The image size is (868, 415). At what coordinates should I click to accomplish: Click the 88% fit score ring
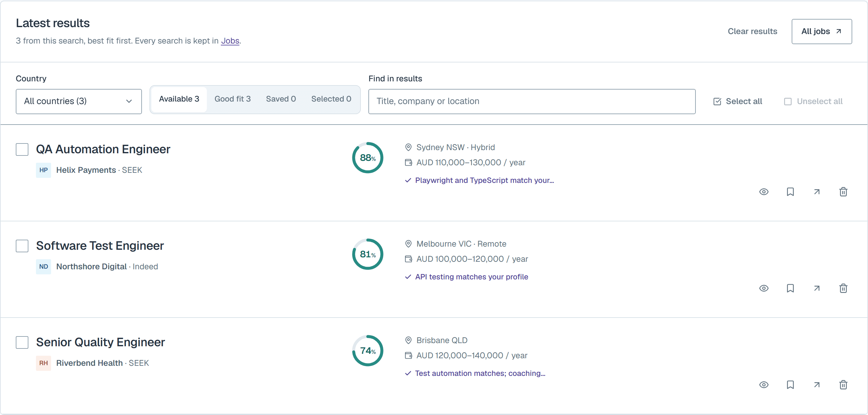[368, 158]
